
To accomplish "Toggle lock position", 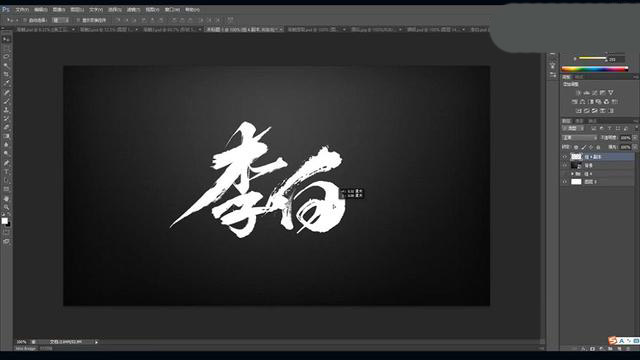I will 591,147.
